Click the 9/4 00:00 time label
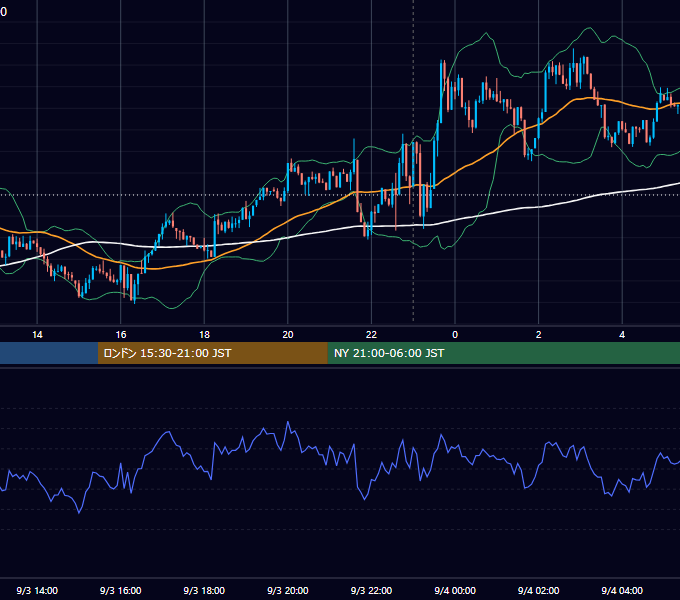Screen dimensions: 680x600 click(455, 590)
